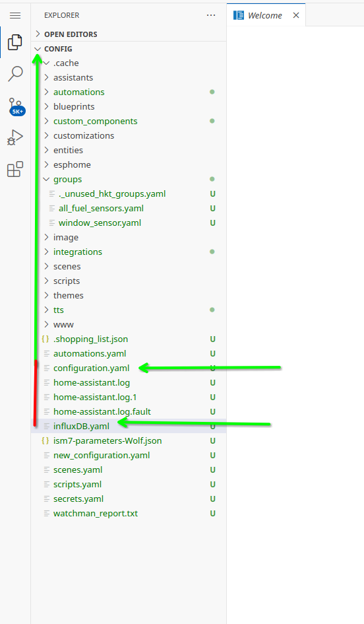This screenshot has height=624, width=364.
Task: Select window_sensor.yaml under groups
Action: [100, 223]
